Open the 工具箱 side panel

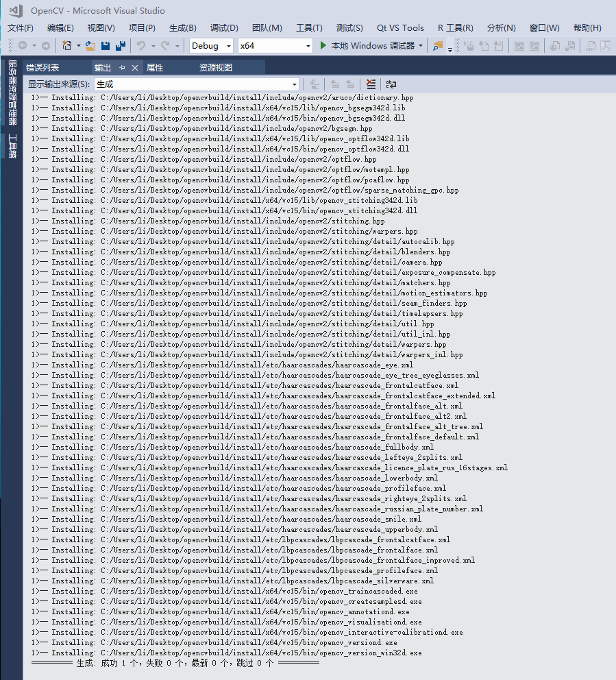click(12, 146)
